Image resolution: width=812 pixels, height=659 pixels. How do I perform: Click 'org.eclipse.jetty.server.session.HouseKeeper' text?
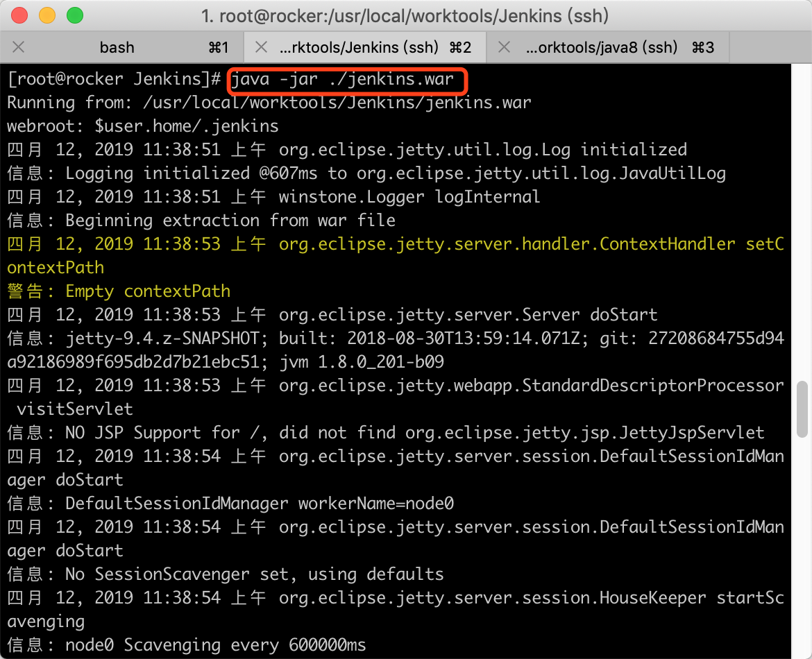[493, 598]
